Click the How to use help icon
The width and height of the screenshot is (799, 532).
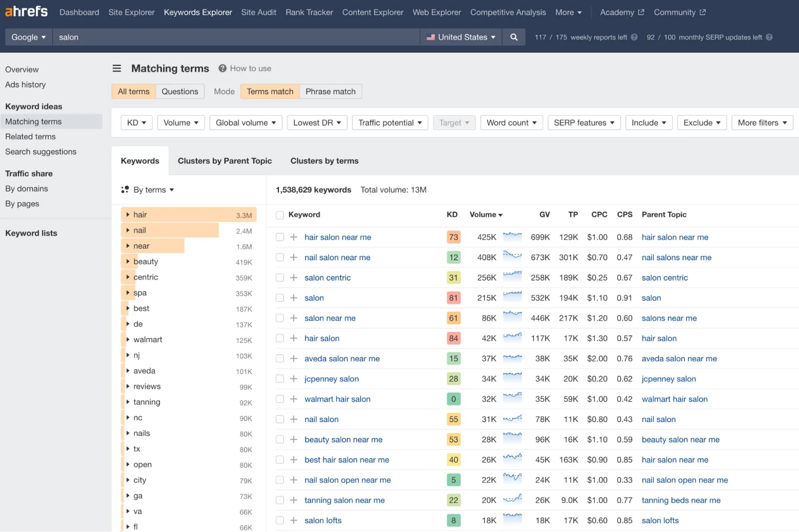tap(222, 68)
